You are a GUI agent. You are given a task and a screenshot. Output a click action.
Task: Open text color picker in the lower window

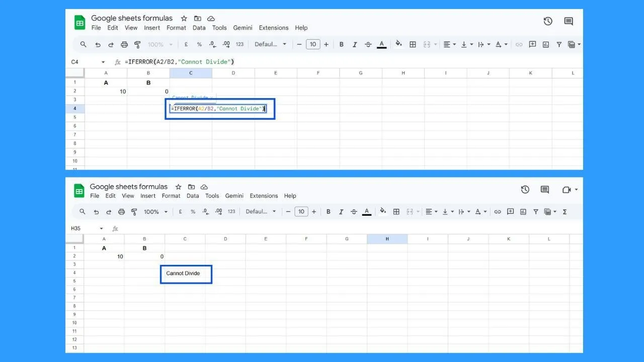tap(367, 212)
